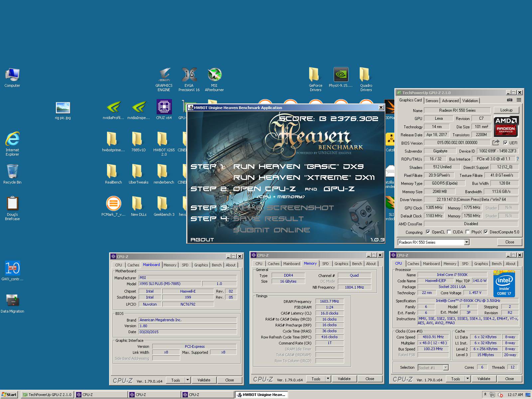The height and width of the screenshot is (399, 532).
Task: Toggle the CUDA checkbox in GPU-Z
Action: coord(449,232)
